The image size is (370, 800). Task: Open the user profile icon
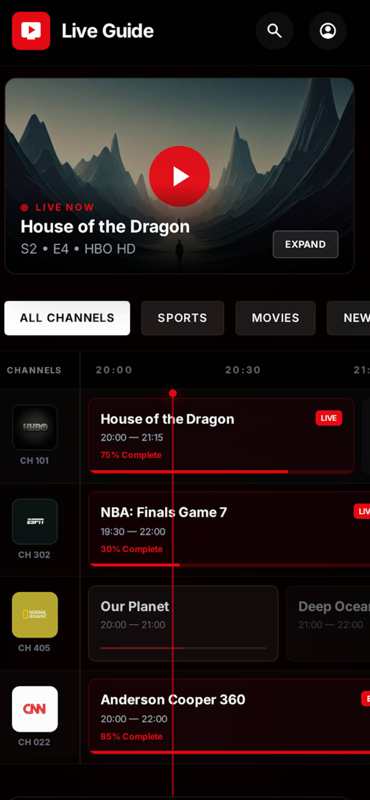tap(328, 31)
